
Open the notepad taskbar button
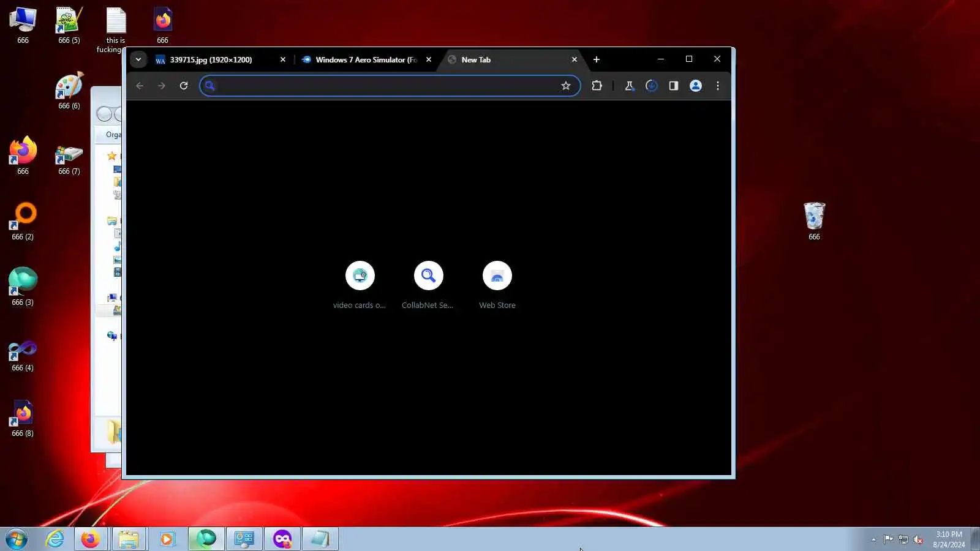pyautogui.click(x=320, y=539)
